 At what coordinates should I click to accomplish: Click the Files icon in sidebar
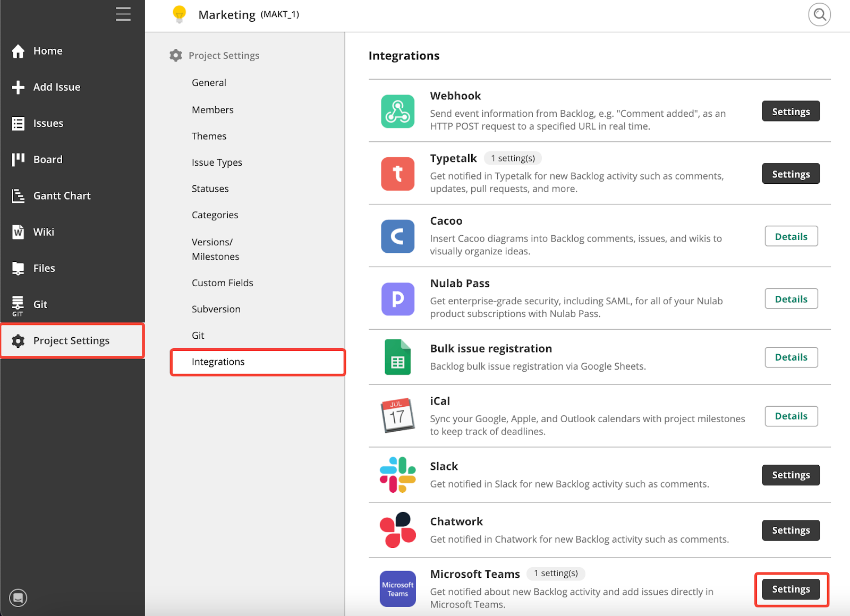pos(18,268)
